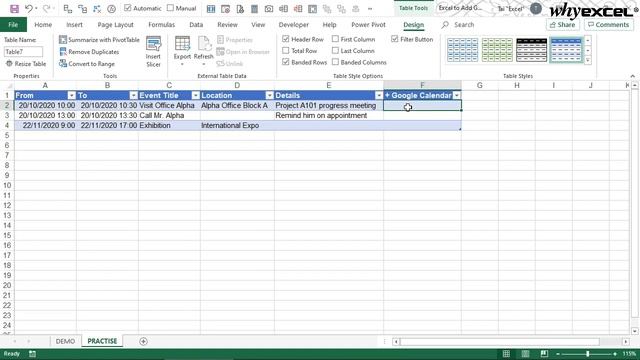Uncheck Banded Rows option
The width and height of the screenshot is (640, 360).
click(x=286, y=62)
